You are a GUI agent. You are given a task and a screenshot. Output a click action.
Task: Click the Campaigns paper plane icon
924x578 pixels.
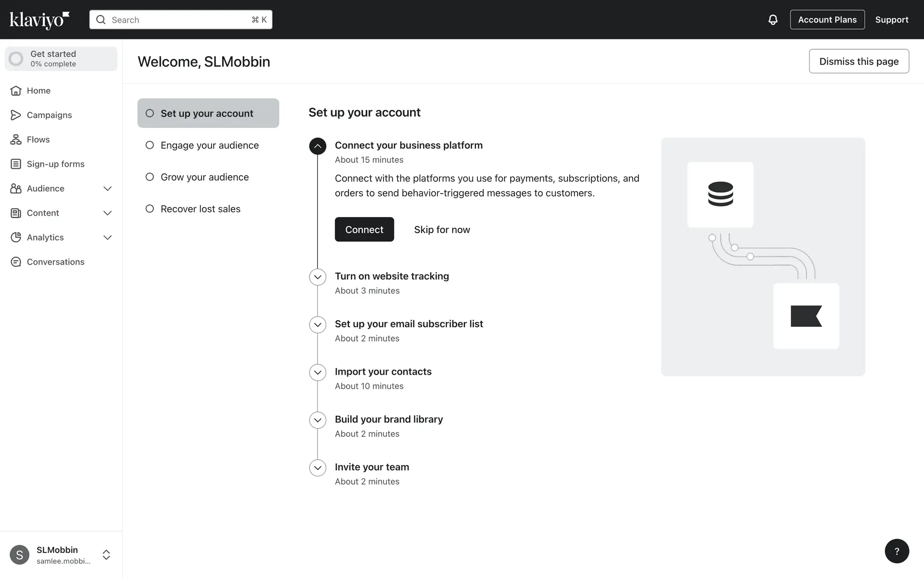pos(16,115)
